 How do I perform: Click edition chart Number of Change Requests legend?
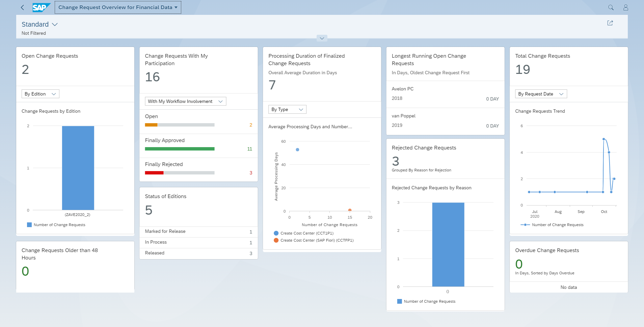56,225
